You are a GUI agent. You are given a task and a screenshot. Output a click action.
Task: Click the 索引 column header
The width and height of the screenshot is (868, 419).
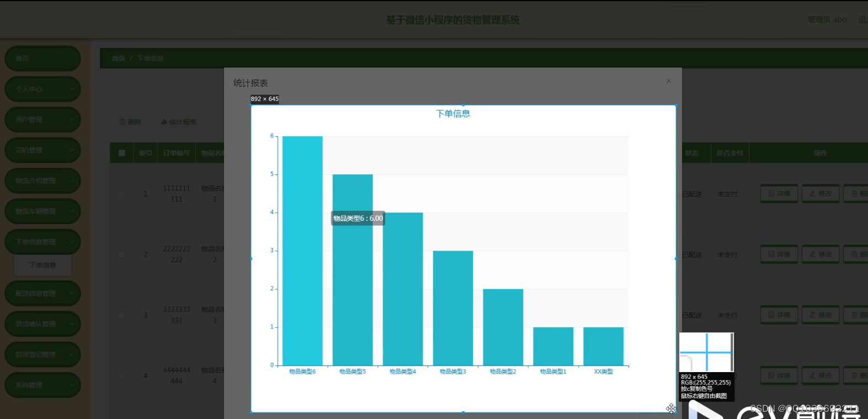[146, 153]
